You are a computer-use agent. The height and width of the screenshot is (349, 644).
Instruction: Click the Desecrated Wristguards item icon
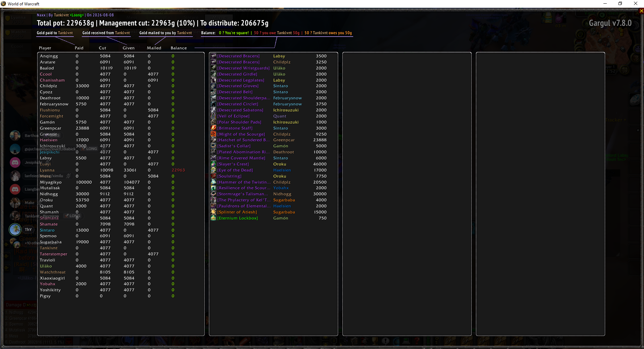click(x=213, y=68)
